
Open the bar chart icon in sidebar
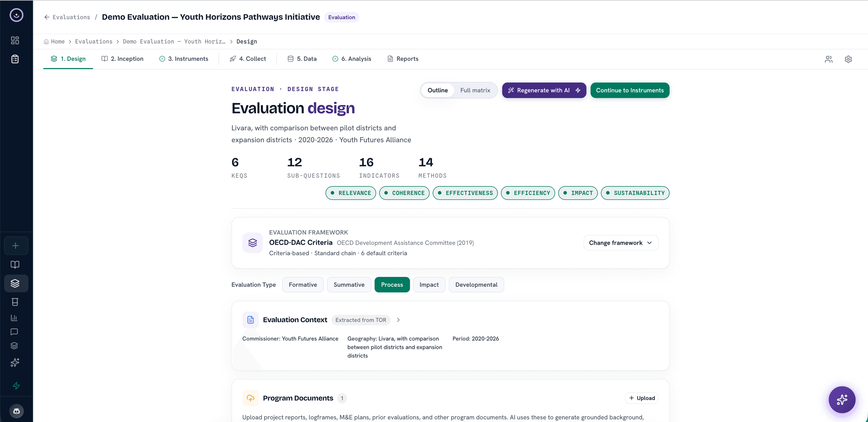[14, 318]
